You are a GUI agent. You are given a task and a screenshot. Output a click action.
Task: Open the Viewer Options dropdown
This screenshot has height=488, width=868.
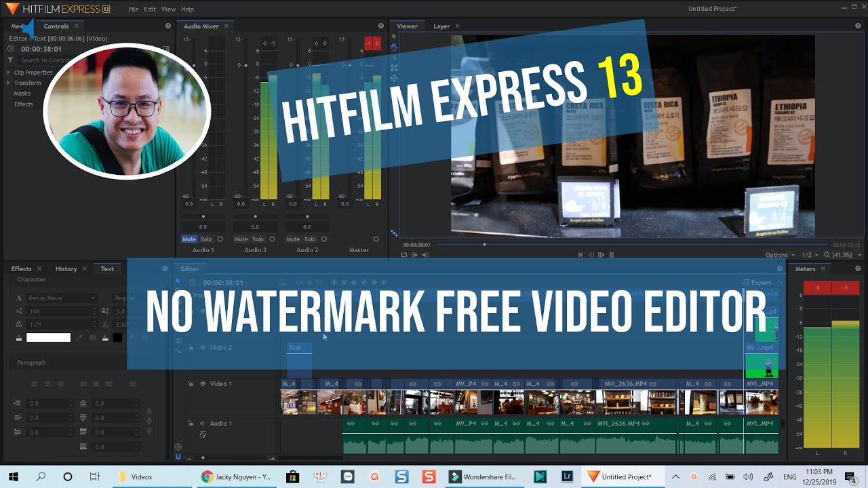[x=780, y=255]
